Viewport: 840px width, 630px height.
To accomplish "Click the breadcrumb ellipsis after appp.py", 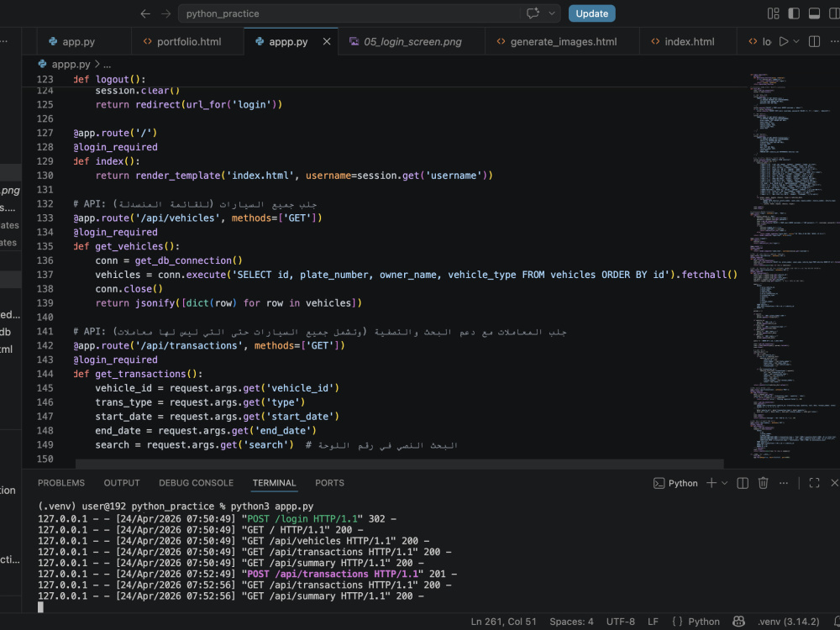I will 108,65.
